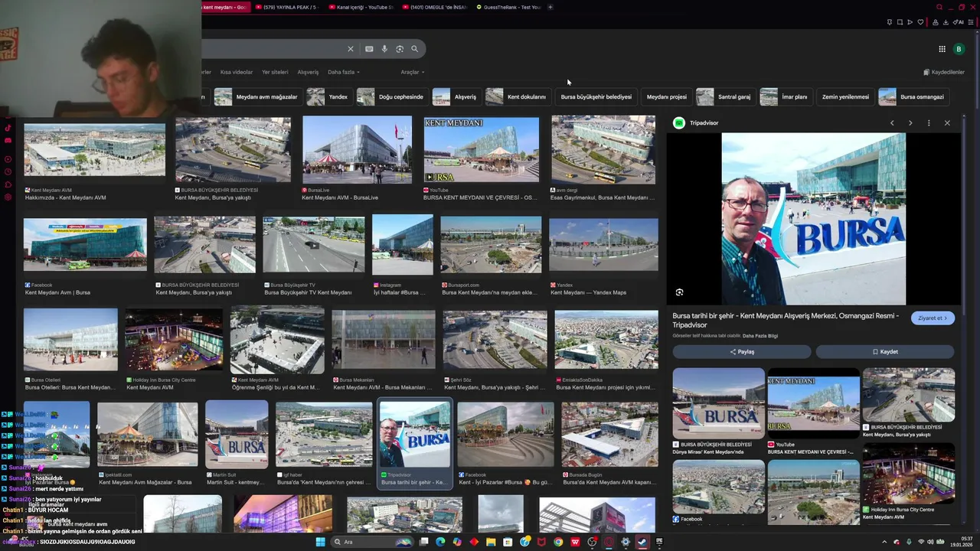The image size is (980, 551).
Task: Select the İmar planı filter chip
Action: (x=786, y=97)
